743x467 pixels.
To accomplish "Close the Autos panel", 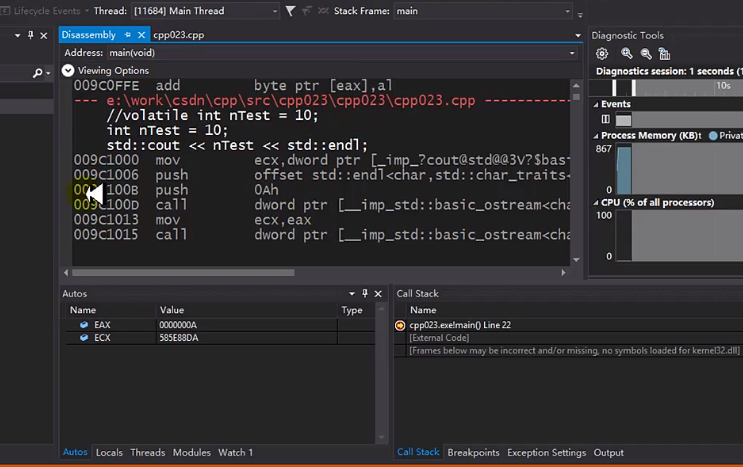I will pyautogui.click(x=378, y=294).
